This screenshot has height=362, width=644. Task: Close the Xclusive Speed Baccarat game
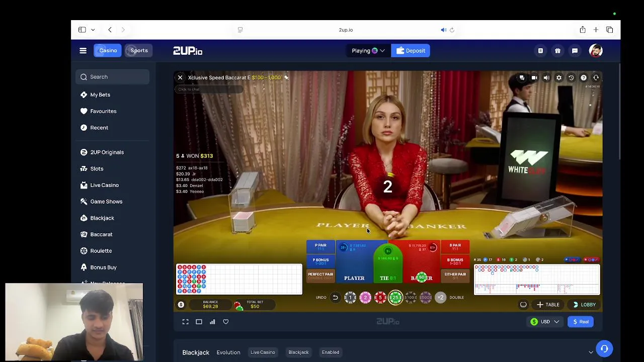(x=180, y=77)
